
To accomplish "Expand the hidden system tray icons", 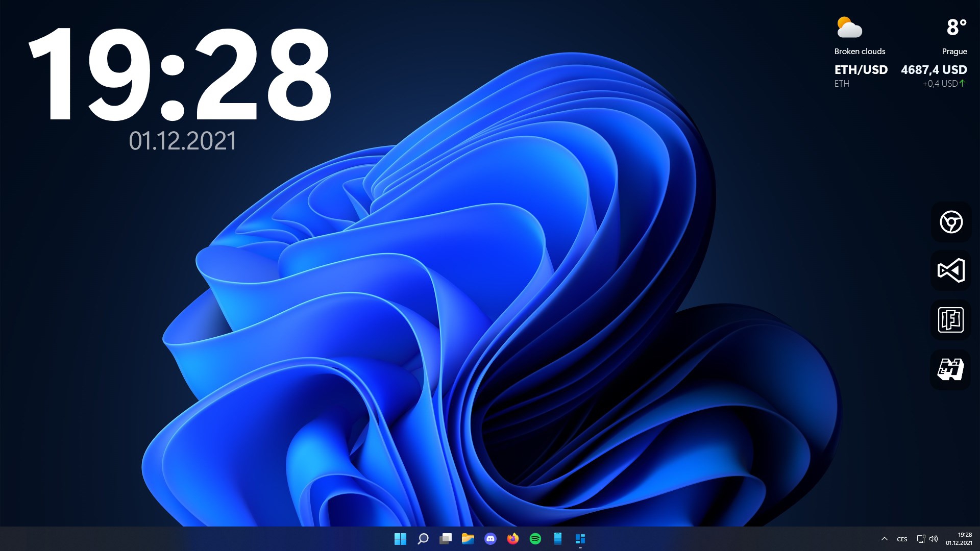I will [885, 538].
